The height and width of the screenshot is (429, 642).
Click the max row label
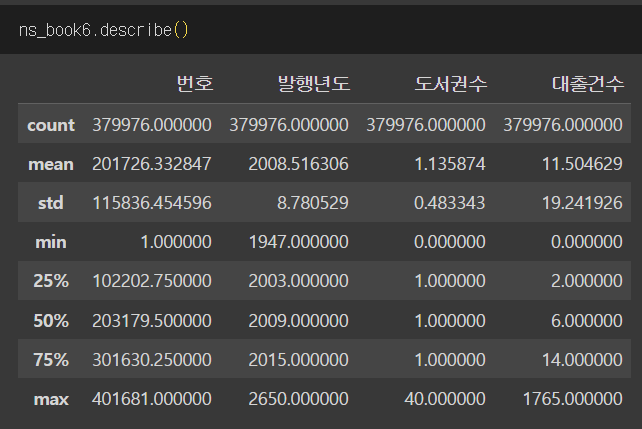pyautogui.click(x=51, y=399)
